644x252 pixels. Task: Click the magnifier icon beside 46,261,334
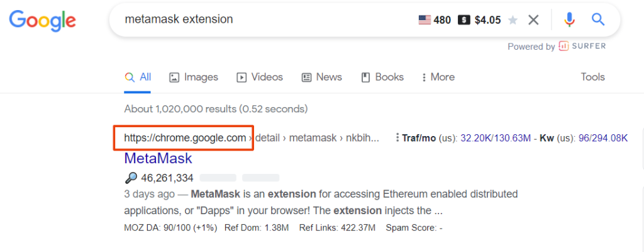tap(131, 178)
